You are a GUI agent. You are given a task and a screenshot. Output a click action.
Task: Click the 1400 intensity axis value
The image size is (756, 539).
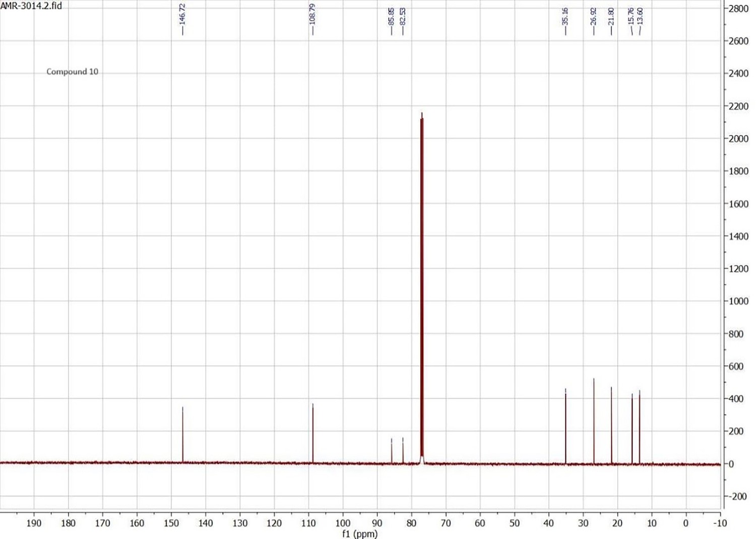tap(738, 236)
